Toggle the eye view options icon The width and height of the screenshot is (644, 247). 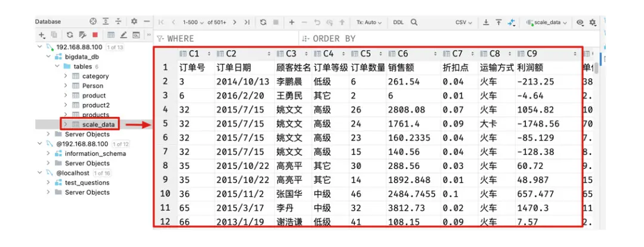click(x=580, y=23)
